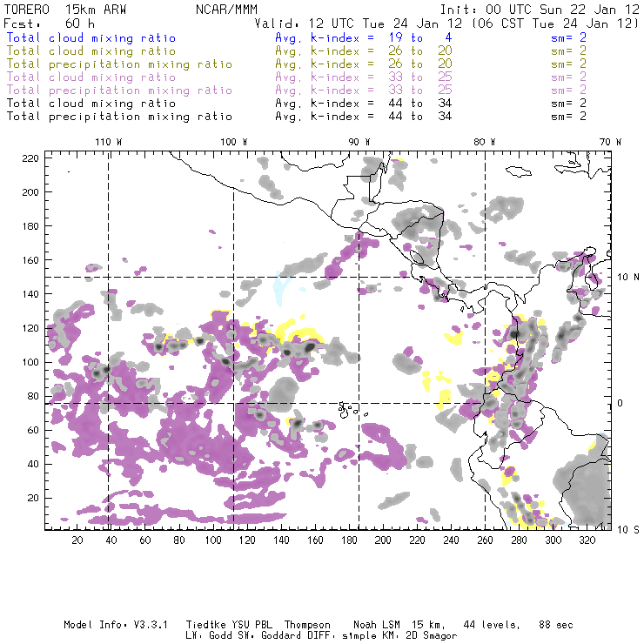Click the 110 W longitude label
The image size is (644, 644).
click(x=108, y=142)
